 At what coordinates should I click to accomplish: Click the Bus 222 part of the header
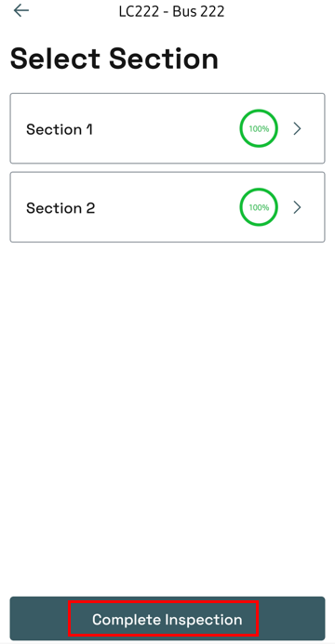[198, 11]
